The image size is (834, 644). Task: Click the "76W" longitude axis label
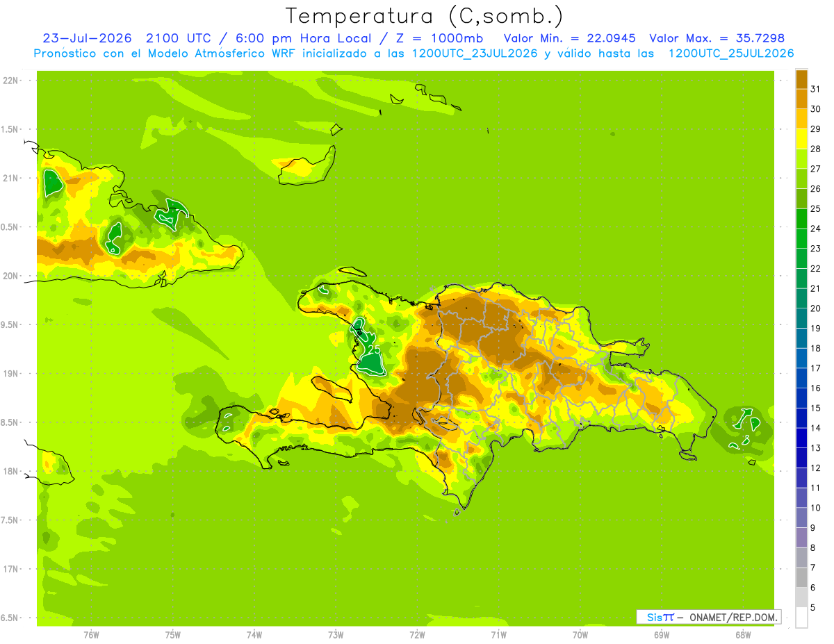click(91, 634)
